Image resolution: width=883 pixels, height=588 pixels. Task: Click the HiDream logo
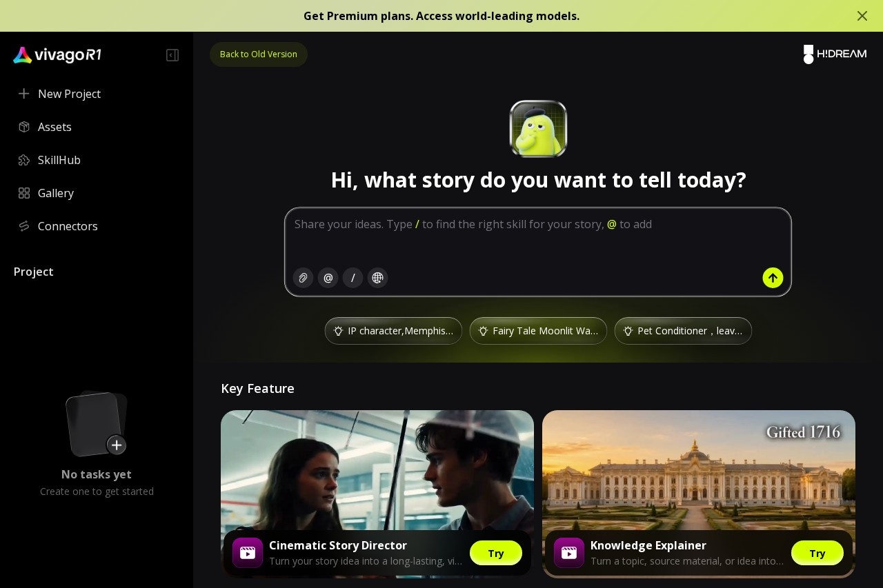click(835, 54)
